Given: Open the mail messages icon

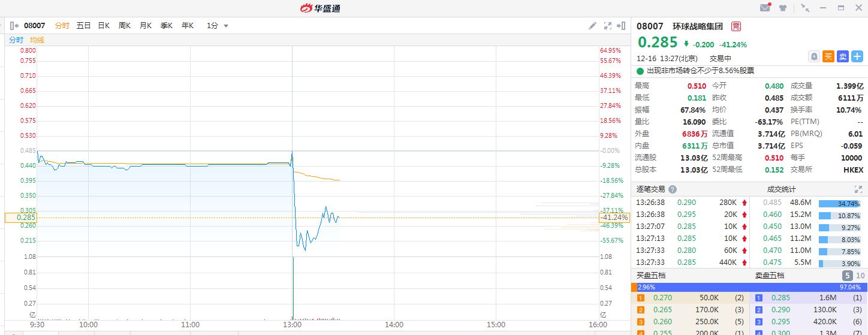Looking at the screenshot, I should 765,8.
